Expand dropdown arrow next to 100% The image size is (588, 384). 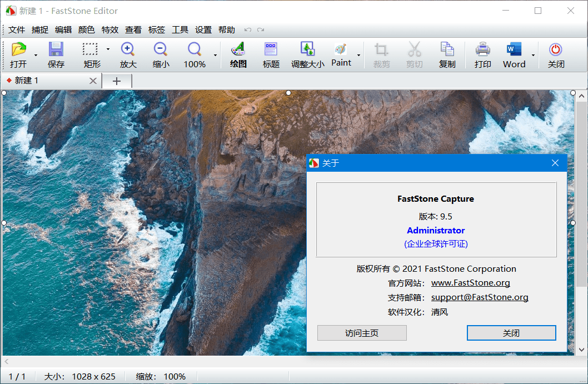pos(215,55)
